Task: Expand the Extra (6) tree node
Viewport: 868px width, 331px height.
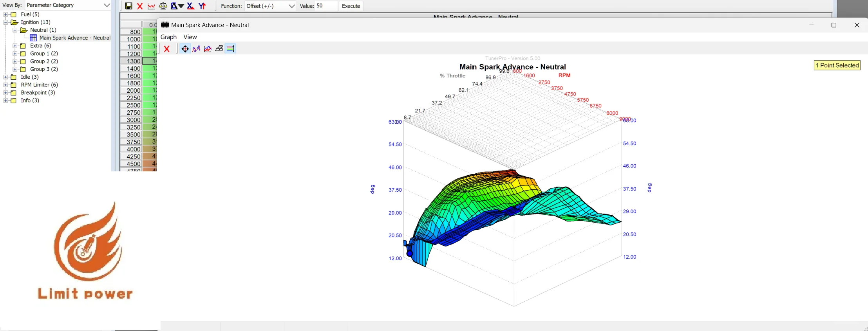Action: point(15,46)
